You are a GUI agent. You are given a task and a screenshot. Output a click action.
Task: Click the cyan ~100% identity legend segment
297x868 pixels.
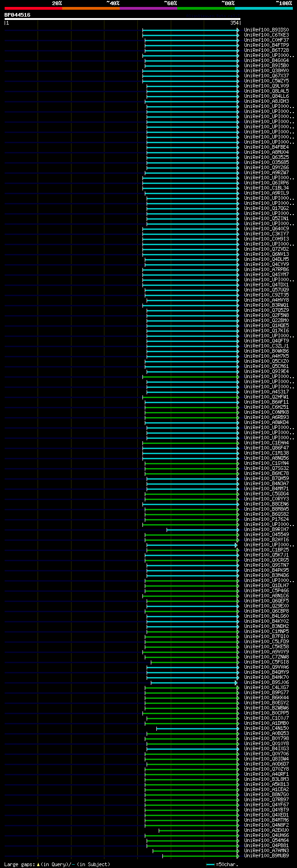264,8
